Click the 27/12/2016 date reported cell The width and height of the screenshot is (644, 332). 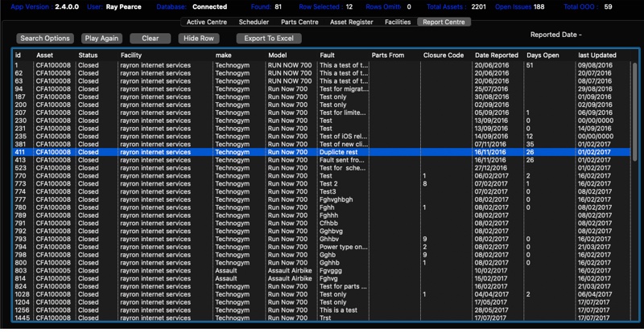[492, 168]
